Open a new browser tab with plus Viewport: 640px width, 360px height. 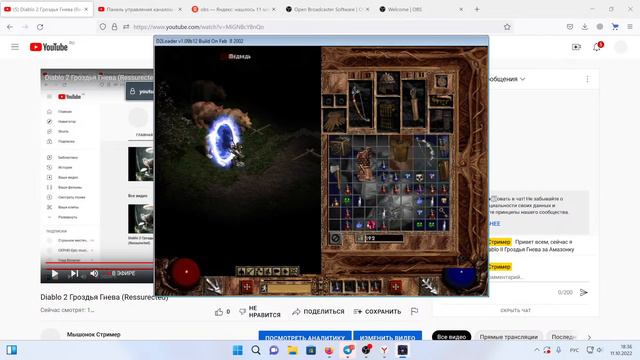[x=477, y=9]
